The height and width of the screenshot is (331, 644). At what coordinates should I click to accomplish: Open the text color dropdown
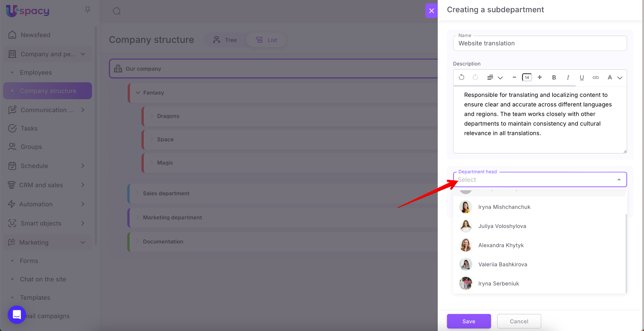(614, 78)
